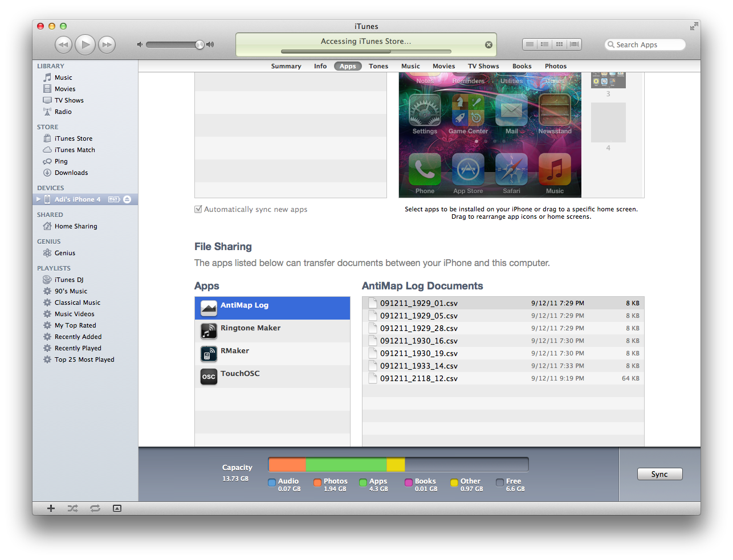Image resolution: width=733 pixels, height=560 pixels.
Task: Switch to grid view
Action: [560, 44]
